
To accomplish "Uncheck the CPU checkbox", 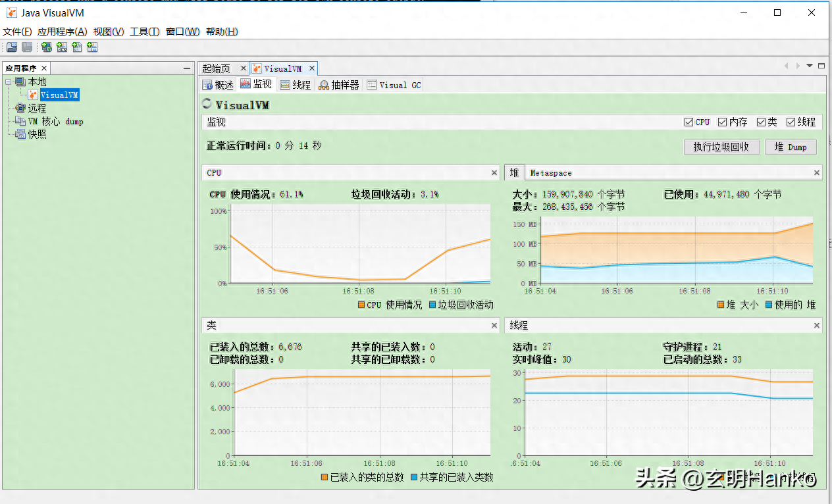I will tap(689, 122).
